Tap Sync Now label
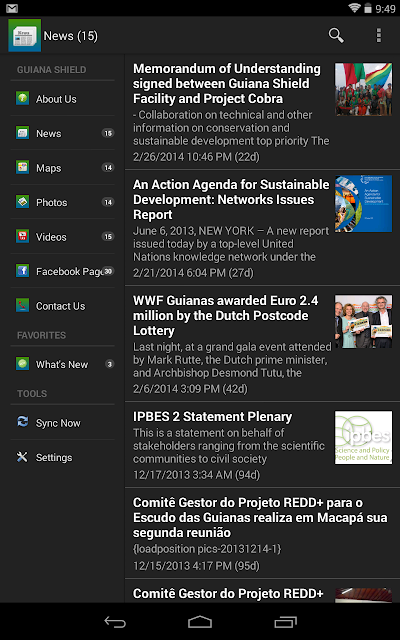 (x=58, y=423)
